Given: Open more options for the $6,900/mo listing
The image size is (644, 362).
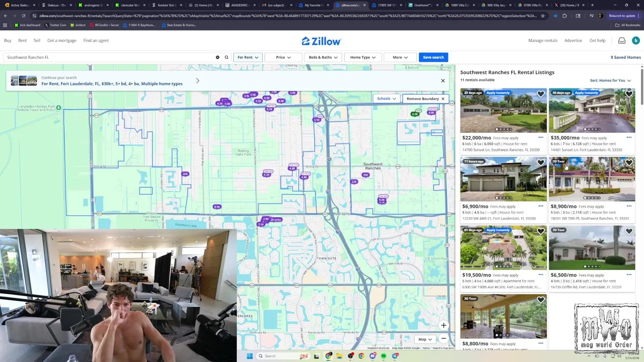Looking at the screenshot, I should [541, 206].
